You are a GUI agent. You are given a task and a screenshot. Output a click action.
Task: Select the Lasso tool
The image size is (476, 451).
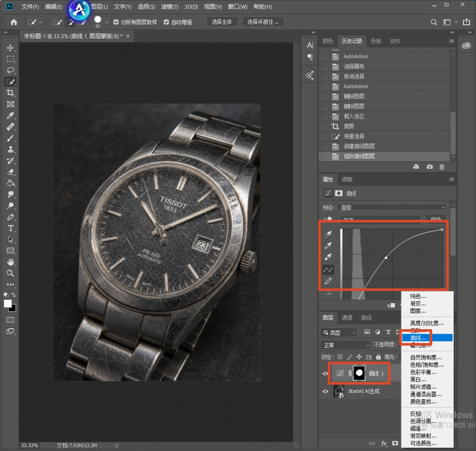(x=10, y=71)
